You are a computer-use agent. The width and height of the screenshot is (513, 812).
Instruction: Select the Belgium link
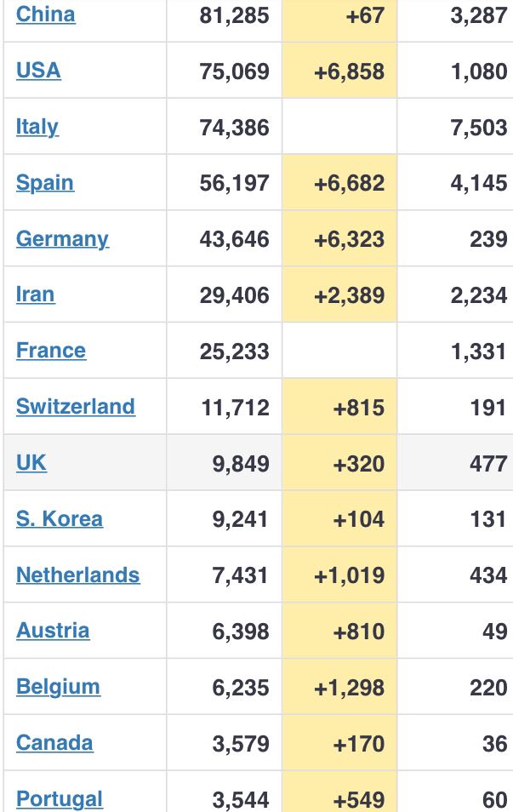pyautogui.click(x=58, y=687)
